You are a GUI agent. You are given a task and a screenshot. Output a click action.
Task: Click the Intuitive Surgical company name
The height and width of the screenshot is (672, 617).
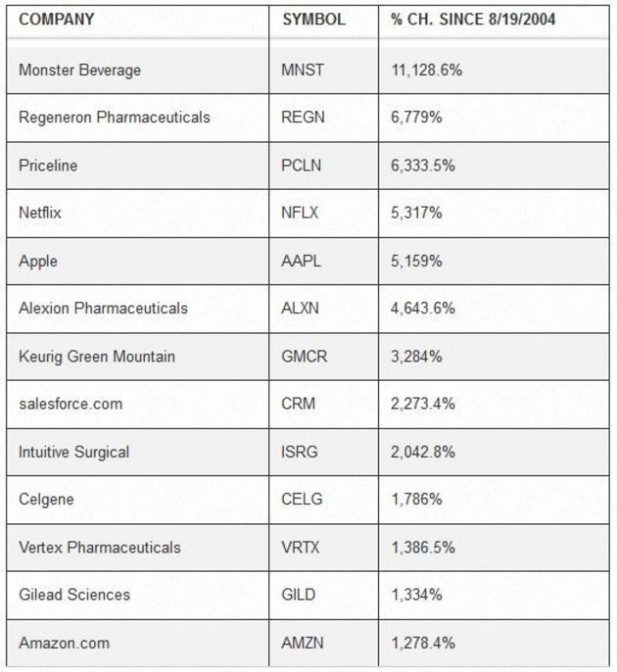(x=73, y=452)
